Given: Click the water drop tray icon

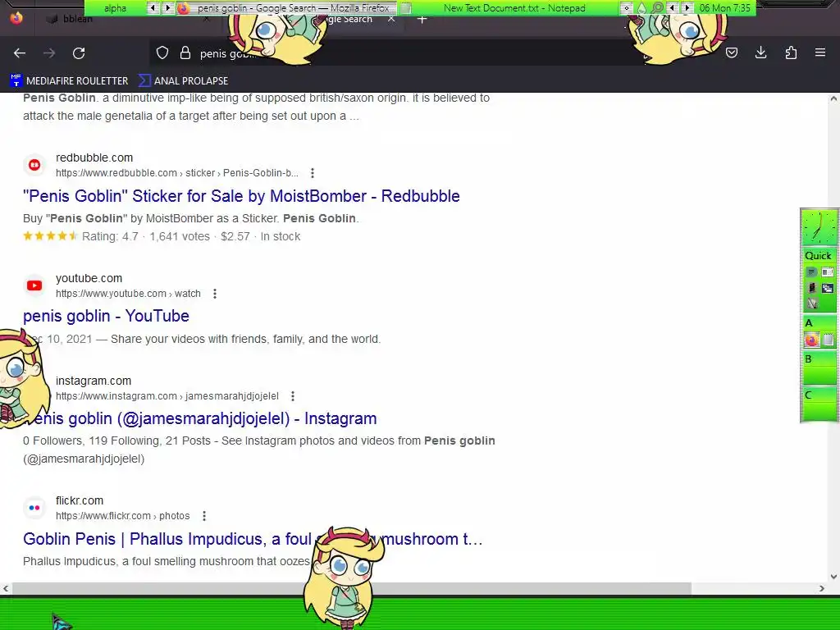Looking at the screenshot, I should click(x=641, y=8).
